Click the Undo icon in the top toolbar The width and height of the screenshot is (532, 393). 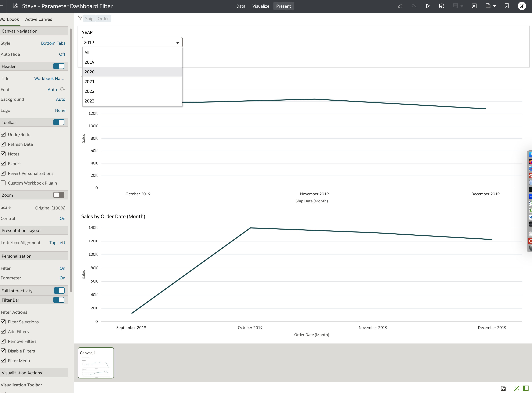coord(400,6)
